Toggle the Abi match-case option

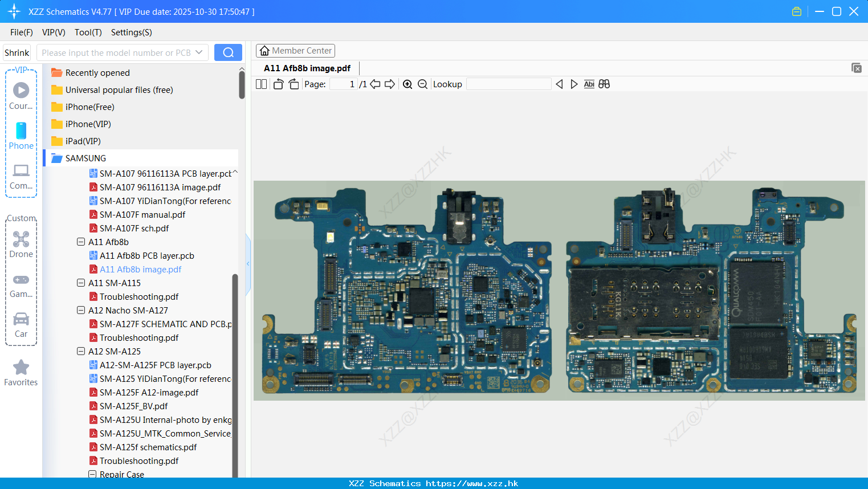(x=589, y=84)
